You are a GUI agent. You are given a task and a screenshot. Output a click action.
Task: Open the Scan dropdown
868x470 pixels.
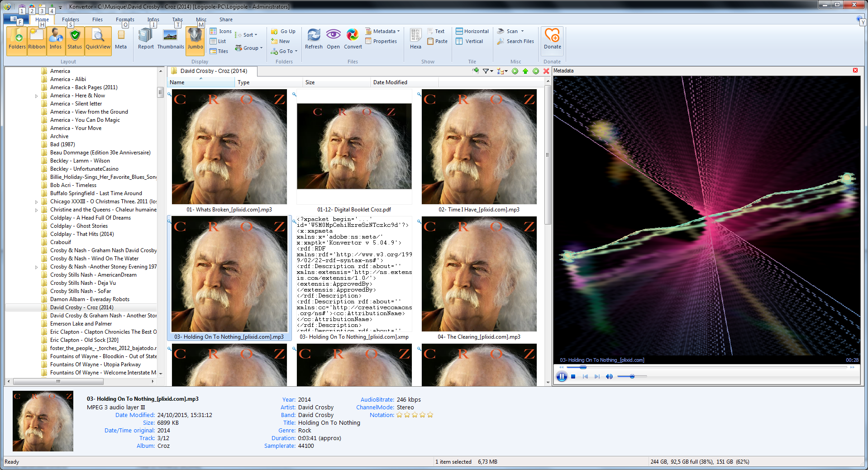click(x=510, y=31)
